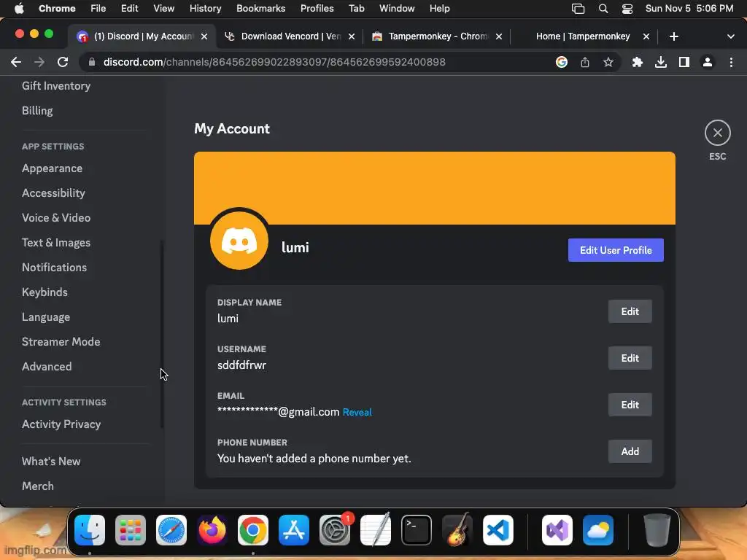Toggle Chrome side panel icon
This screenshot has height=560, width=747.
(684, 62)
